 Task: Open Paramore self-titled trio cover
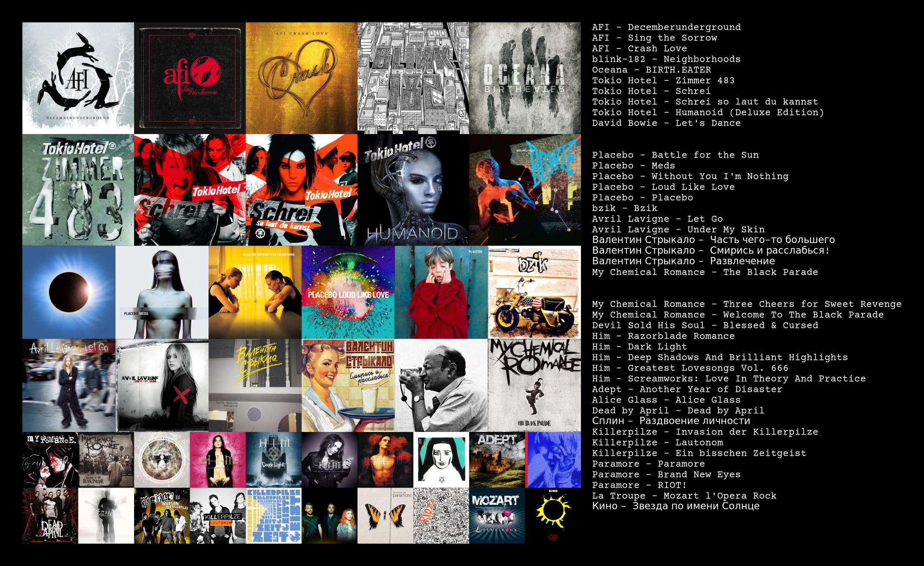tap(329, 515)
